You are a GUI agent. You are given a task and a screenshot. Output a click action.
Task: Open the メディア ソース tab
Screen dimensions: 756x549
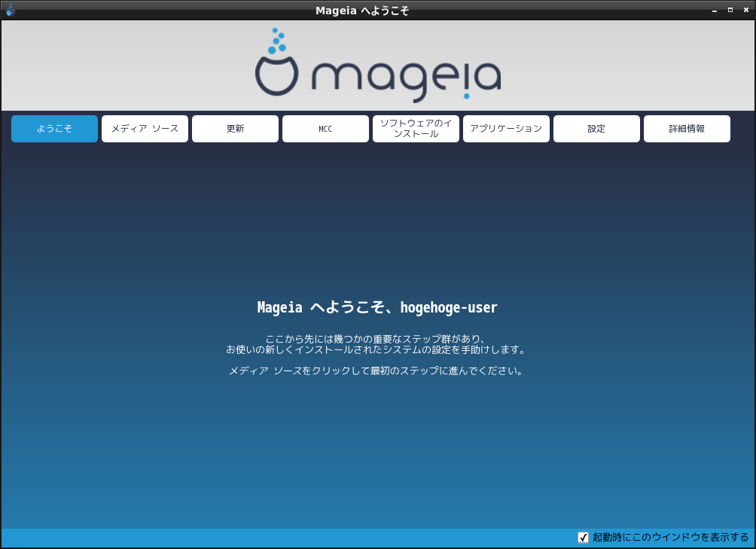click(x=145, y=129)
